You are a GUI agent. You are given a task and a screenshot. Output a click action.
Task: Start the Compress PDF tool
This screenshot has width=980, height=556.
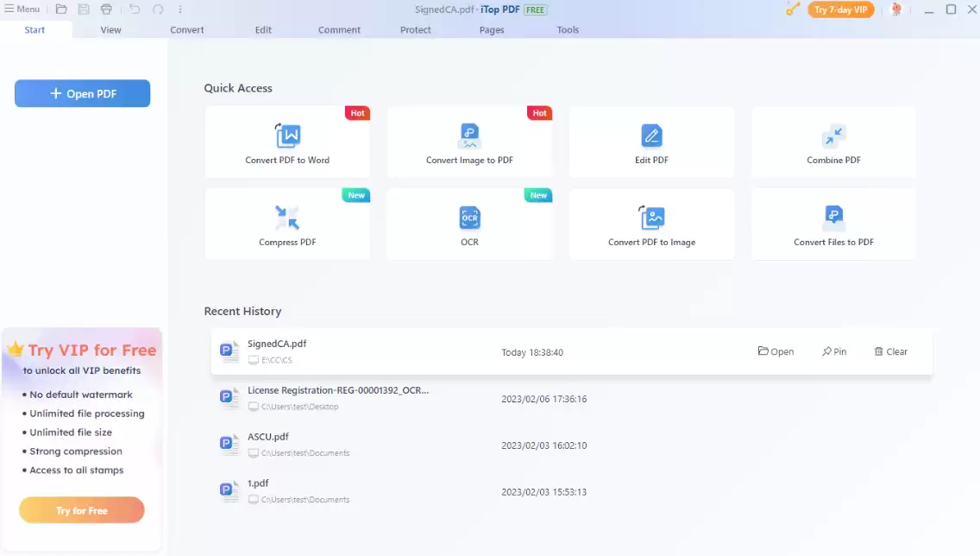pos(287,224)
